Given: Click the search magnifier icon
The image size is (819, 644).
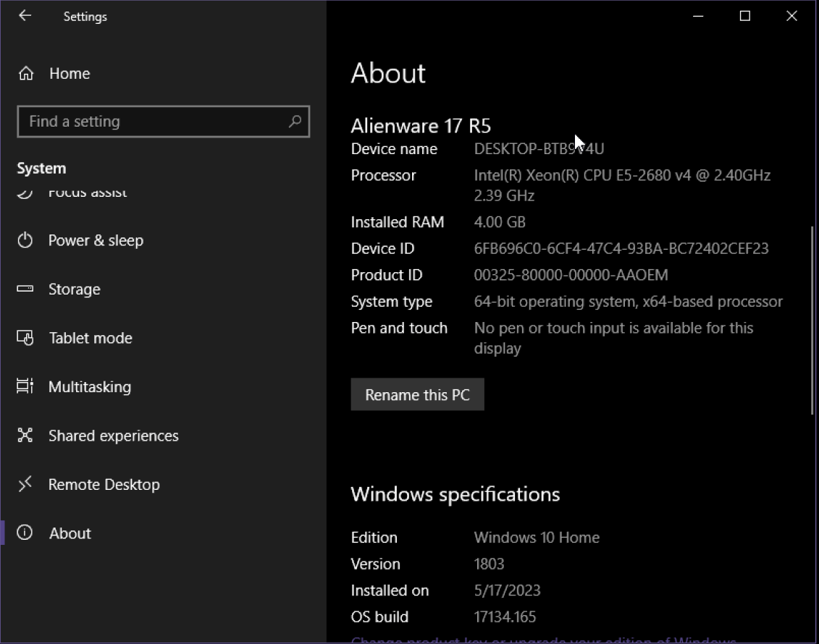Looking at the screenshot, I should (295, 121).
